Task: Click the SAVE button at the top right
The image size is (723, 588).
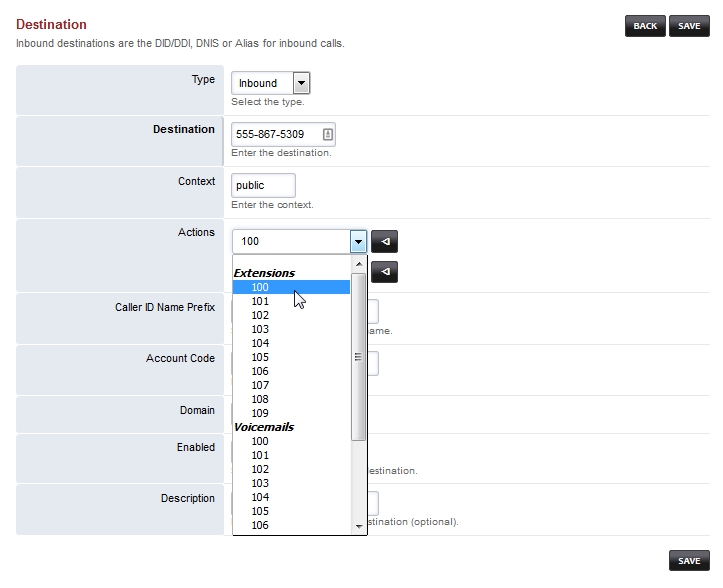Action: click(689, 26)
